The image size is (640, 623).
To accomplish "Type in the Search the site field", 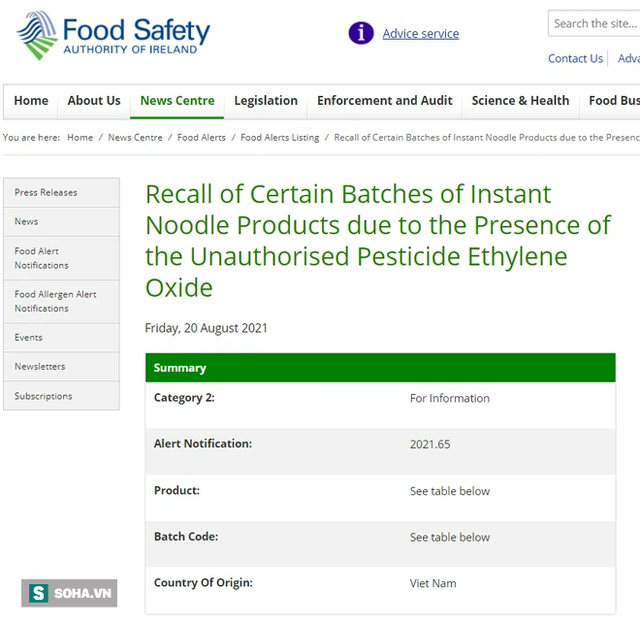I will point(595,24).
